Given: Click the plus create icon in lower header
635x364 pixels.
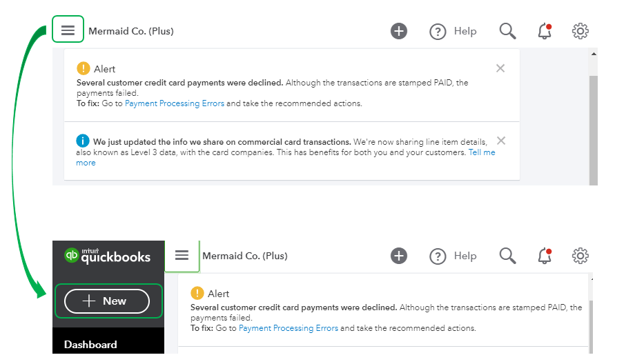Looking at the screenshot, I should pyautogui.click(x=399, y=256).
